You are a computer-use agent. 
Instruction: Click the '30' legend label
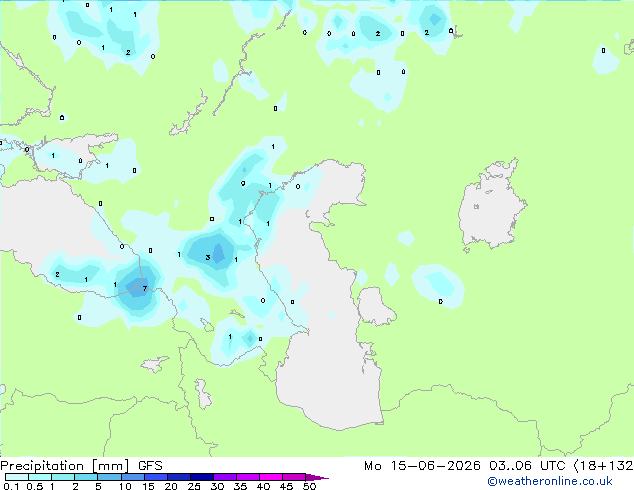coord(217,486)
